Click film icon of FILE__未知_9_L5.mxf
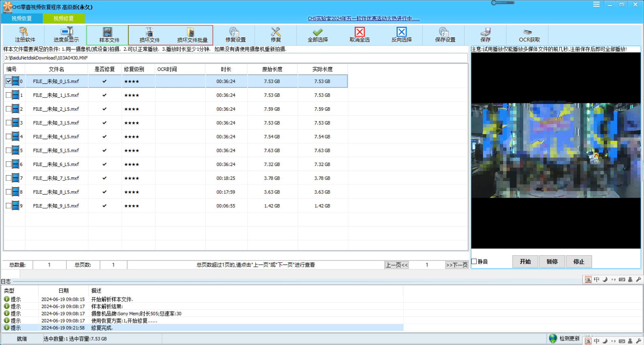Screen dimensions: 644x345 pyautogui.click(x=15, y=206)
